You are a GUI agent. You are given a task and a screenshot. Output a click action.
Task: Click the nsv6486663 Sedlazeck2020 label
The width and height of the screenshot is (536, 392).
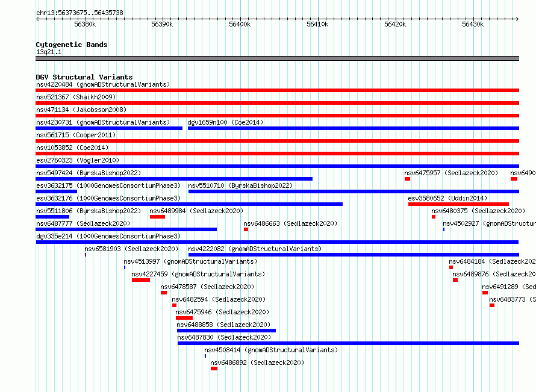click(x=290, y=223)
